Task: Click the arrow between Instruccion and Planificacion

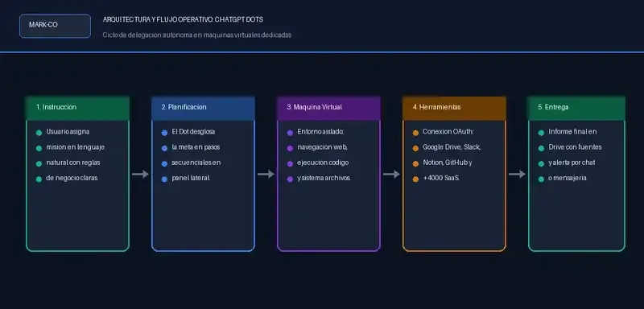Action: click(140, 175)
